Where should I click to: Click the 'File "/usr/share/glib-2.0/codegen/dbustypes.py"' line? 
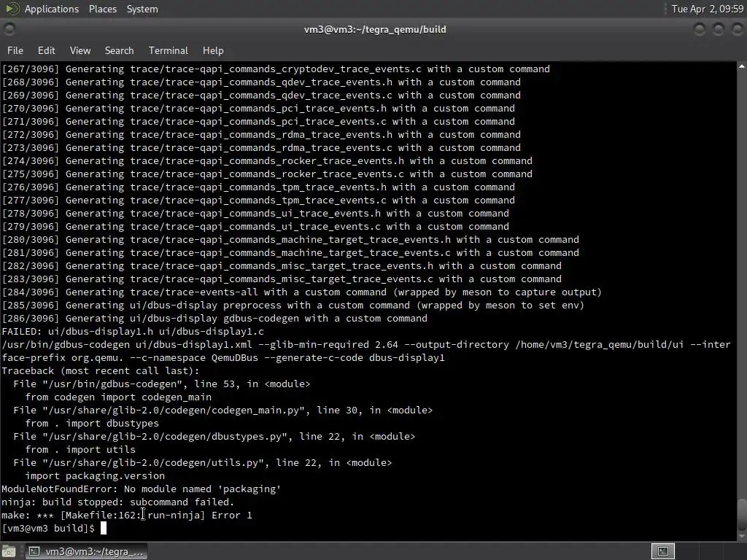click(x=214, y=437)
